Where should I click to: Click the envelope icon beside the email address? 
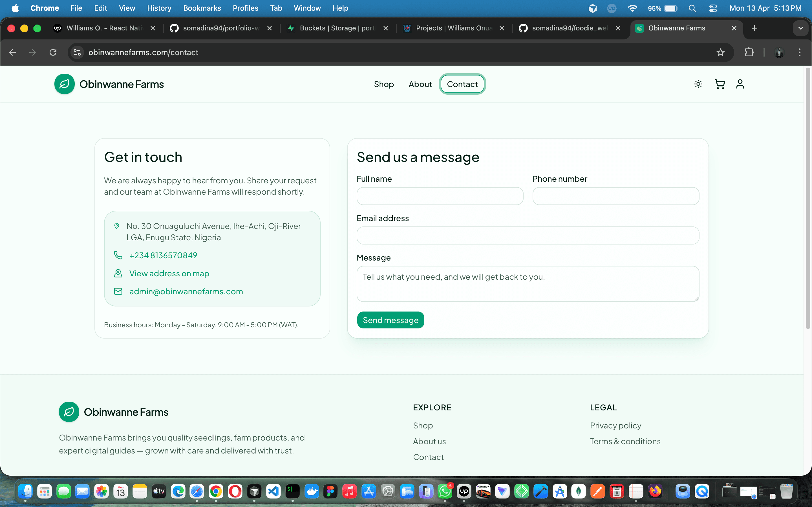(x=118, y=291)
